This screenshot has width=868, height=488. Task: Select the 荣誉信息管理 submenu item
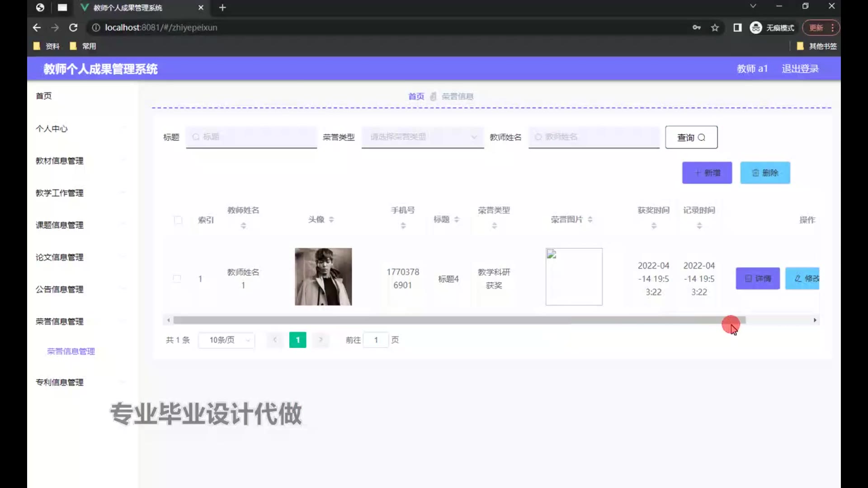[71, 352]
